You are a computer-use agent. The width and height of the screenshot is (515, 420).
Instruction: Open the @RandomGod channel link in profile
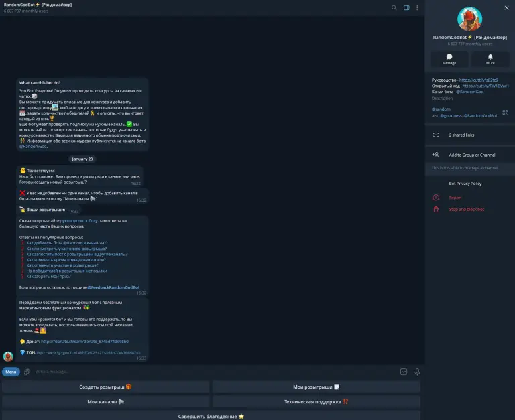(x=469, y=92)
